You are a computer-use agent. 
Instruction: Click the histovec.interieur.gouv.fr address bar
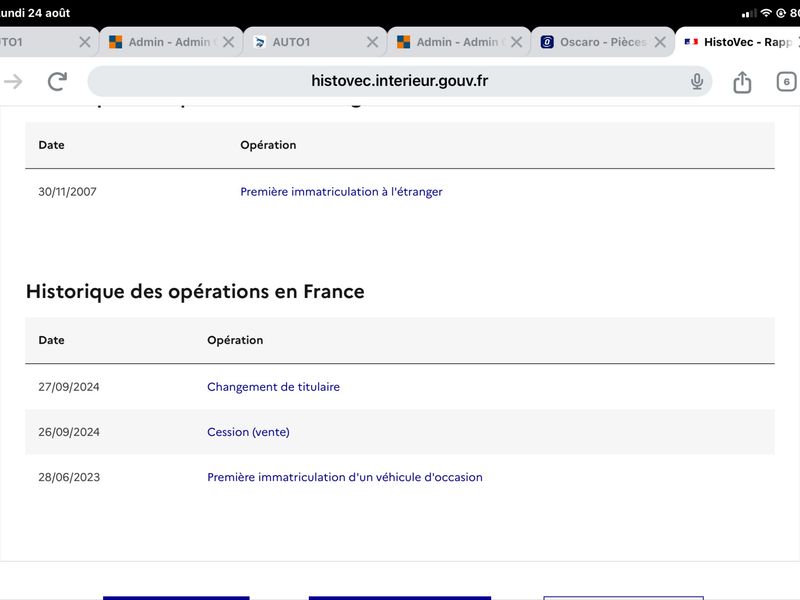[x=399, y=81]
